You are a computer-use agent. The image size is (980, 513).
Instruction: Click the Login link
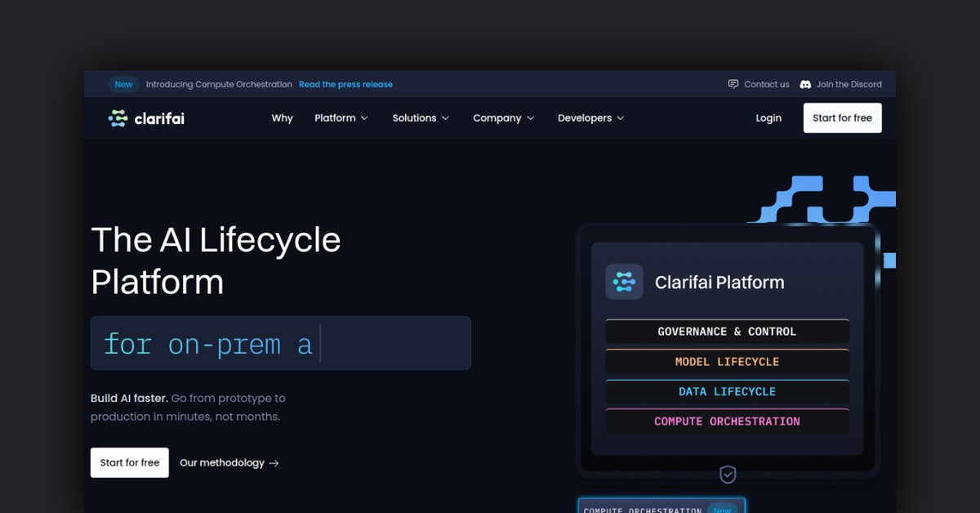(x=768, y=118)
